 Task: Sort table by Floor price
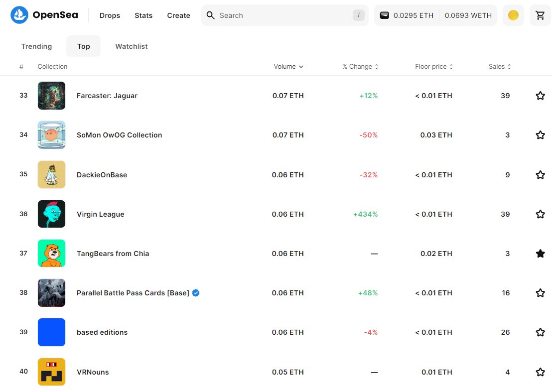click(434, 67)
